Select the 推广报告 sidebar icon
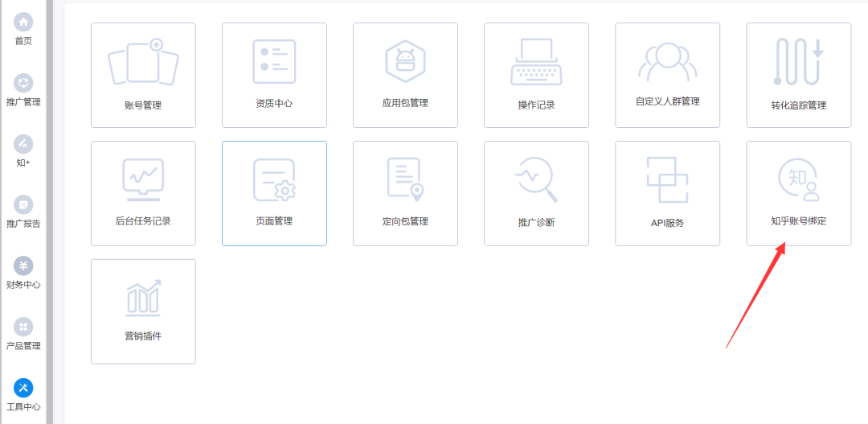Screen dimensions: 868x424 click(x=23, y=205)
